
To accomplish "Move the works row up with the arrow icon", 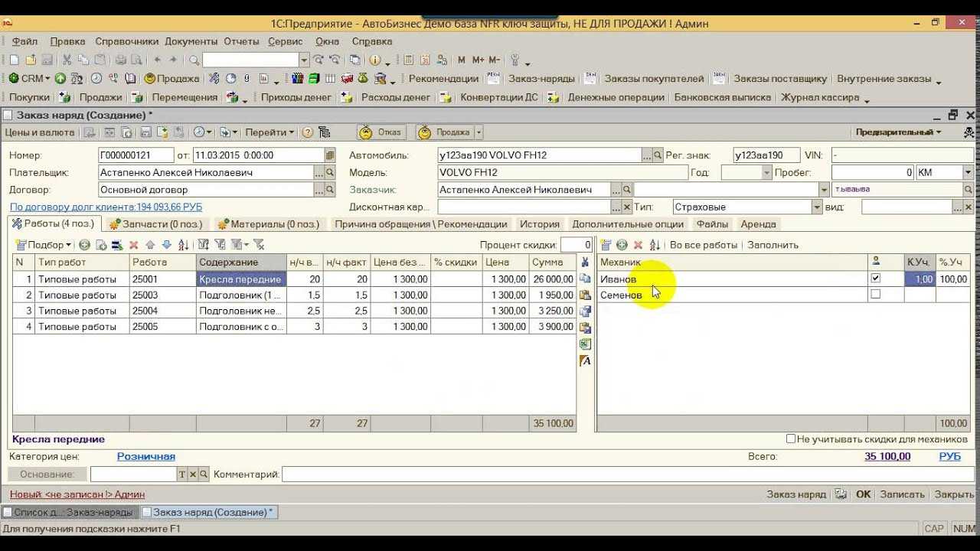I will coord(150,245).
